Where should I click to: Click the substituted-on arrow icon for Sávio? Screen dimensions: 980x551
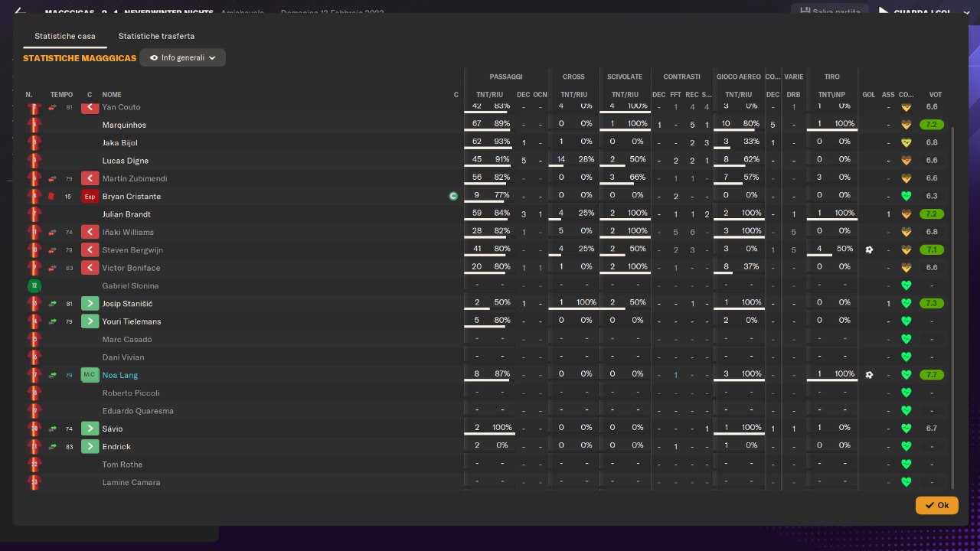tap(90, 429)
